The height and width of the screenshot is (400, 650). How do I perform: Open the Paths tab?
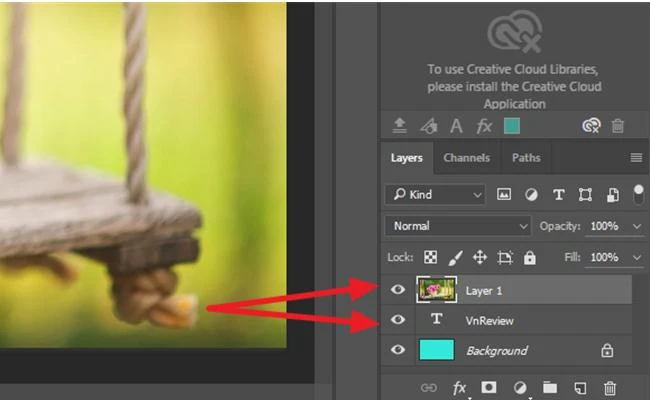pyautogui.click(x=526, y=158)
